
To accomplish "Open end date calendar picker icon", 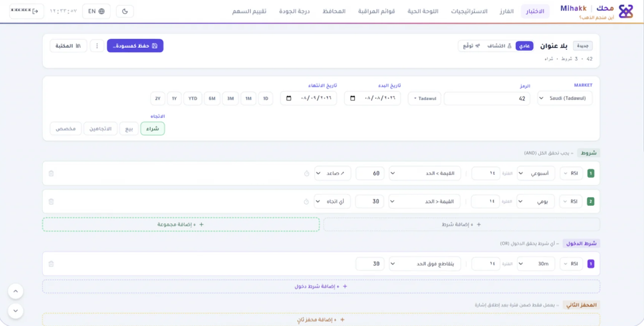I will (288, 98).
